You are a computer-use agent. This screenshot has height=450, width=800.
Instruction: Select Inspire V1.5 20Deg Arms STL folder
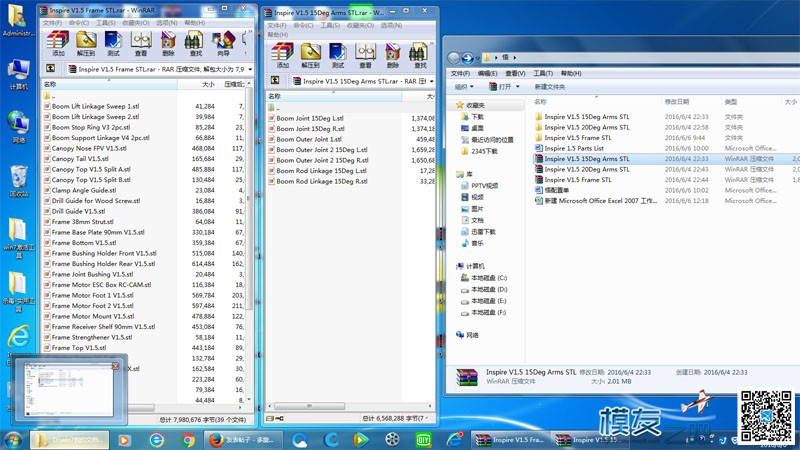click(587, 127)
